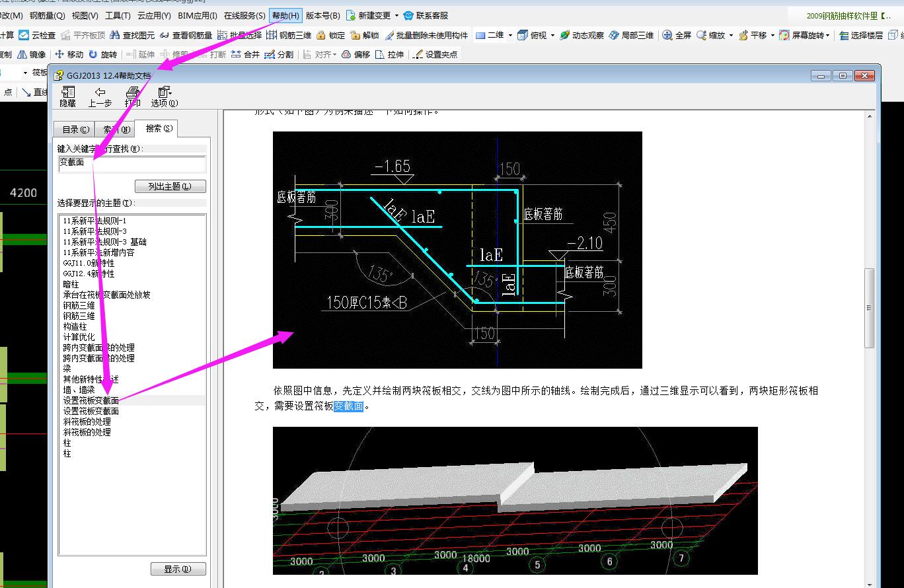This screenshot has height=588, width=904.
Task: Click keyword search field containing 变截面
Action: [x=132, y=163]
